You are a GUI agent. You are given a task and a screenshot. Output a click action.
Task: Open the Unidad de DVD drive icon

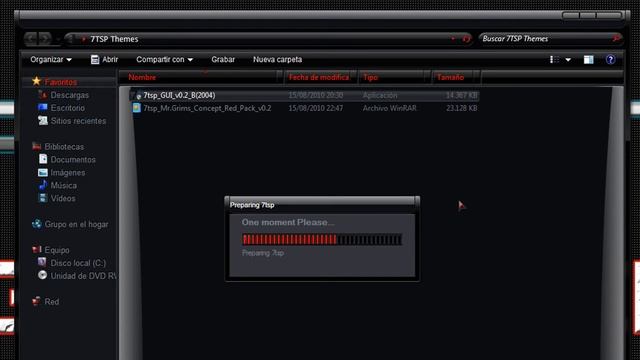pyautogui.click(x=42, y=275)
